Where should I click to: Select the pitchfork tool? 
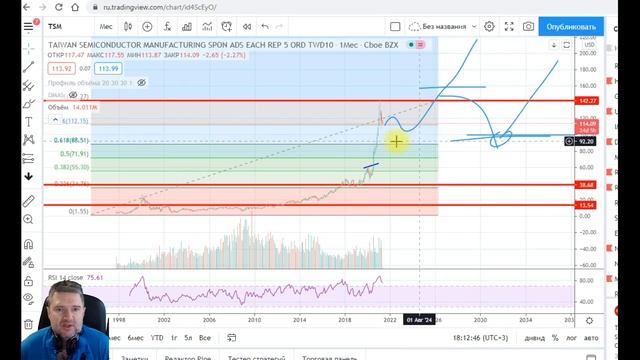tap(29, 85)
